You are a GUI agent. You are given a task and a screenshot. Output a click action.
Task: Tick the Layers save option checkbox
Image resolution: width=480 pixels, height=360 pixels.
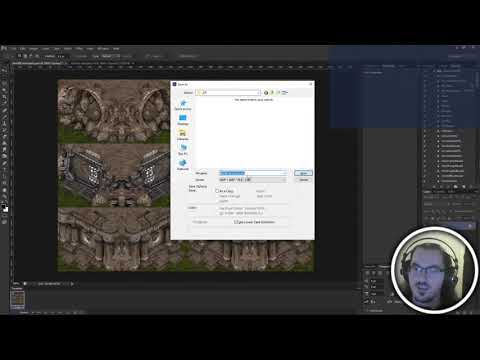coord(217,201)
